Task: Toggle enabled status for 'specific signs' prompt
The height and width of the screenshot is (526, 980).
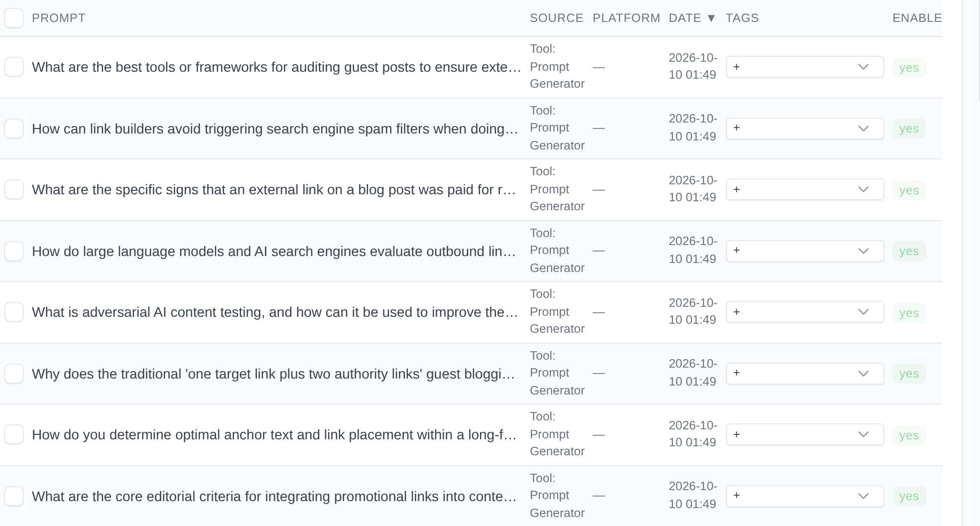Action: (x=909, y=190)
